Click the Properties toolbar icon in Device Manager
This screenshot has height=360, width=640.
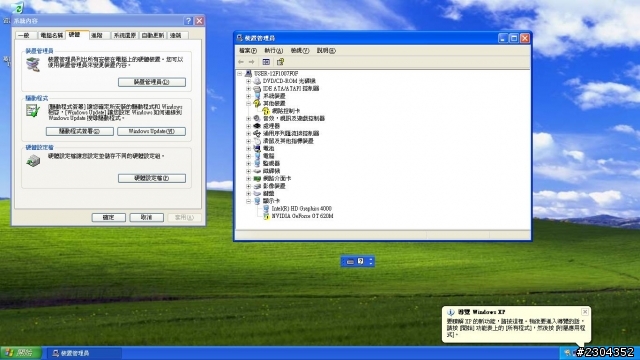point(280,62)
